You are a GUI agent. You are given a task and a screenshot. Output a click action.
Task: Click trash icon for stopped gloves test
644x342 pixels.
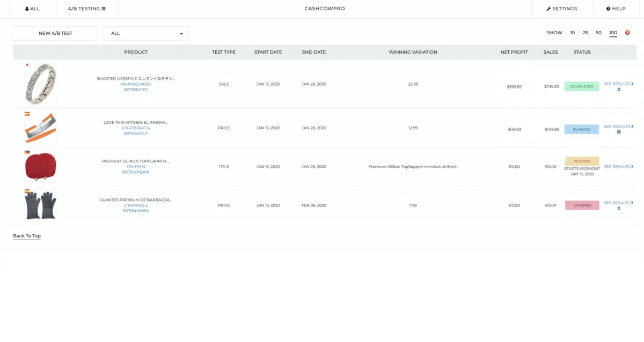click(619, 209)
